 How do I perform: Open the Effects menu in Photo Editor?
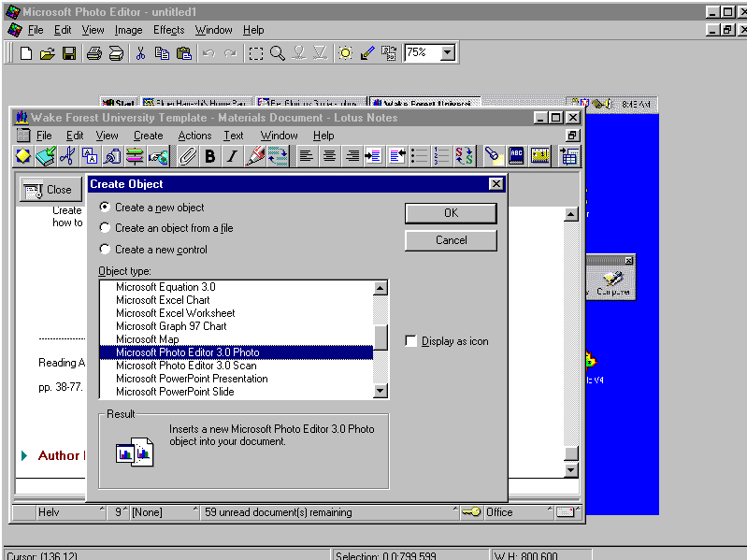tap(168, 30)
